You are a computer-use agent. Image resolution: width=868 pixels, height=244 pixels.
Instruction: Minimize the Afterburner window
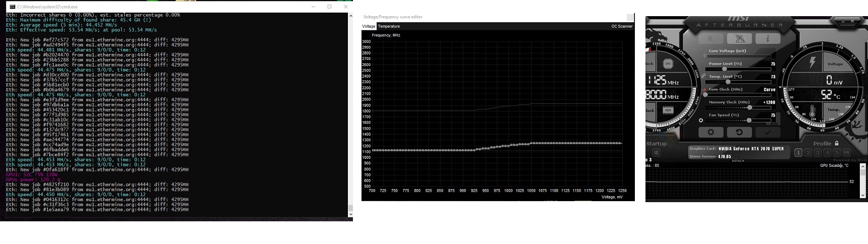[x=843, y=21]
